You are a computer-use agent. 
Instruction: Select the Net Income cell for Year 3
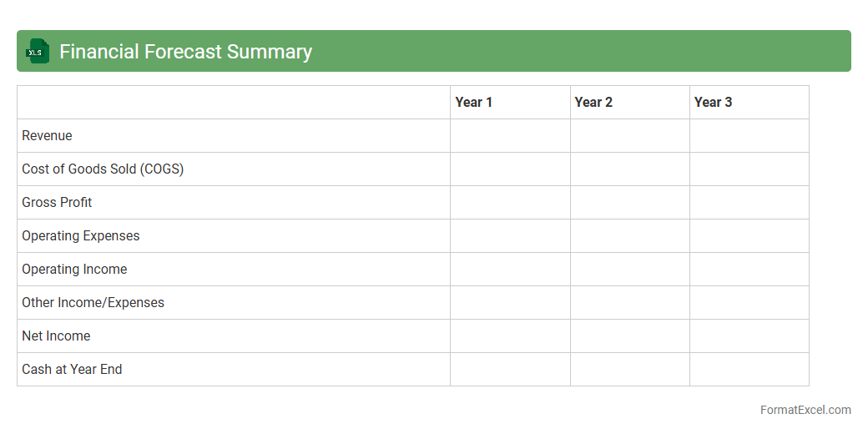(749, 336)
